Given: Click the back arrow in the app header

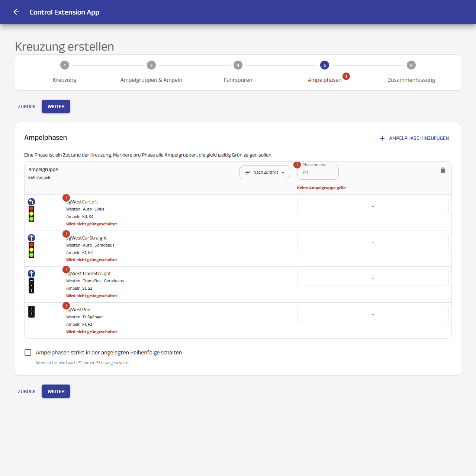Looking at the screenshot, I should tap(16, 12).
